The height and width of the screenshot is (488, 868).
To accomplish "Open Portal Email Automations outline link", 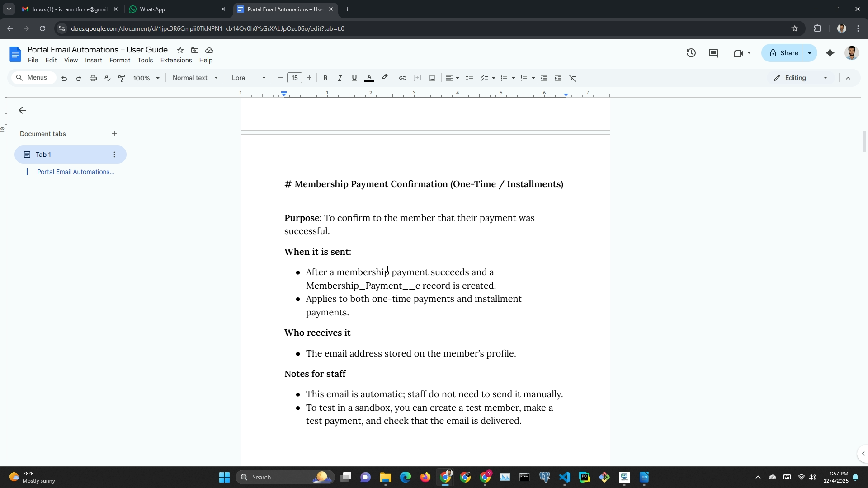I will pyautogui.click(x=75, y=172).
